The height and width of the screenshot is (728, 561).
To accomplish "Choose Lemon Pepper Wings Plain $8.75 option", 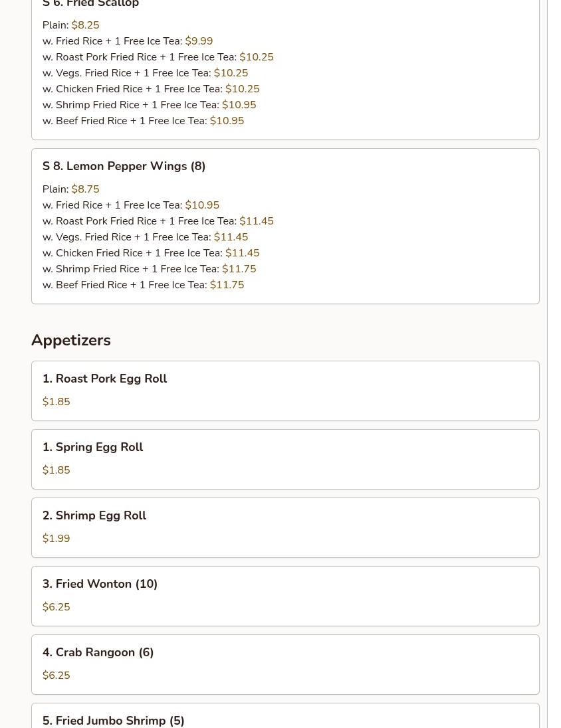I will 70,189.
